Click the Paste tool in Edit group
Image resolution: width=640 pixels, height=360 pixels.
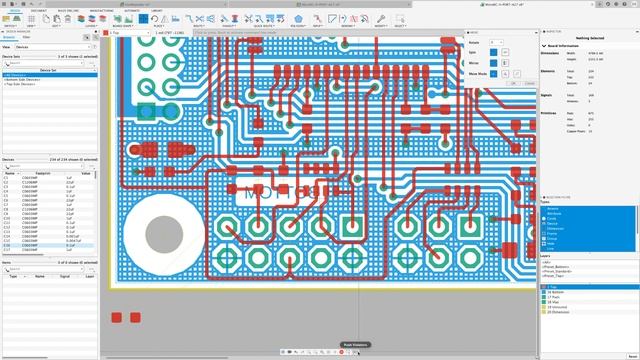point(57,19)
